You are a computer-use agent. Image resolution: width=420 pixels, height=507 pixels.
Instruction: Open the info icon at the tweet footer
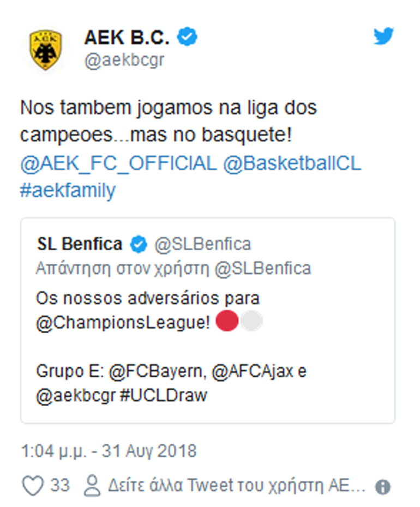pyautogui.click(x=383, y=487)
